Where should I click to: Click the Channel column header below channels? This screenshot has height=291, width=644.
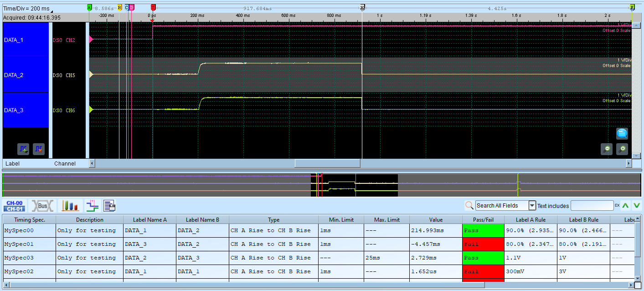[x=65, y=163]
